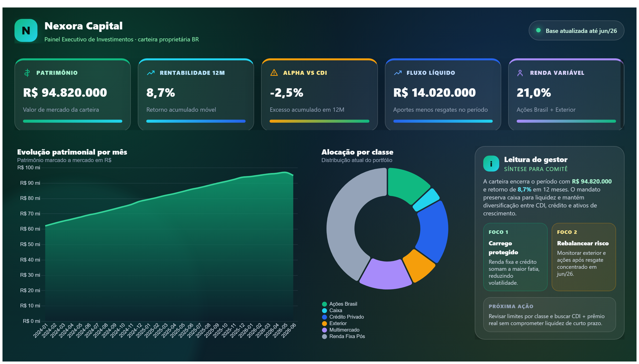Click the 21,0% Renda Variável value
639x364 pixels.
click(x=534, y=92)
